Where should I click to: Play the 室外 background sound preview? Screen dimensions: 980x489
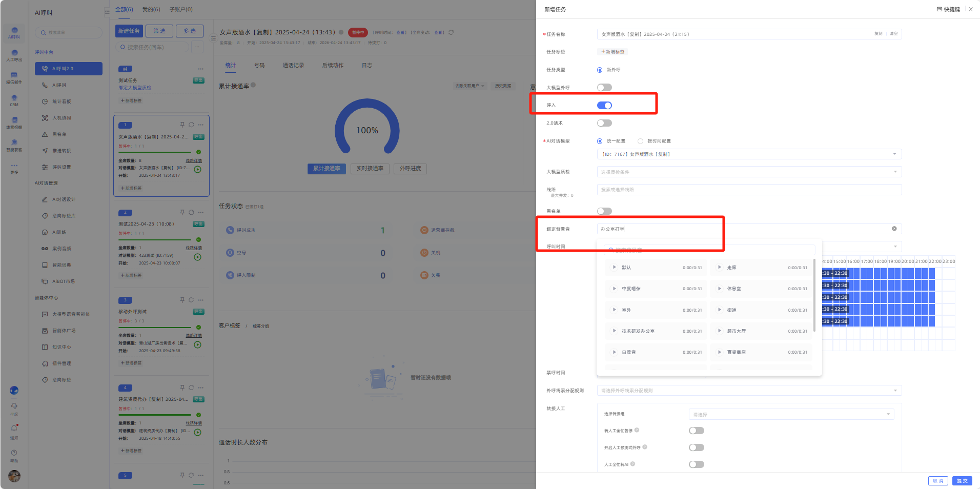point(614,310)
